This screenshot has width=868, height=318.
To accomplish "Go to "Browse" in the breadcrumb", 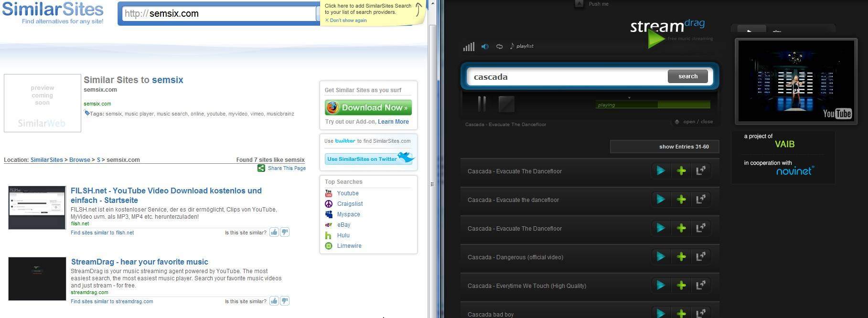I will tap(80, 160).
